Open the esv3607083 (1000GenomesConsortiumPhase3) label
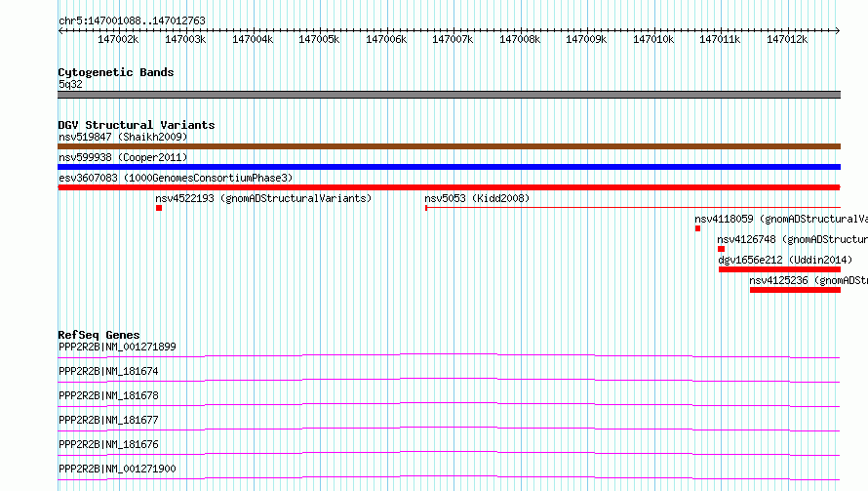868x491 pixels. [176, 178]
